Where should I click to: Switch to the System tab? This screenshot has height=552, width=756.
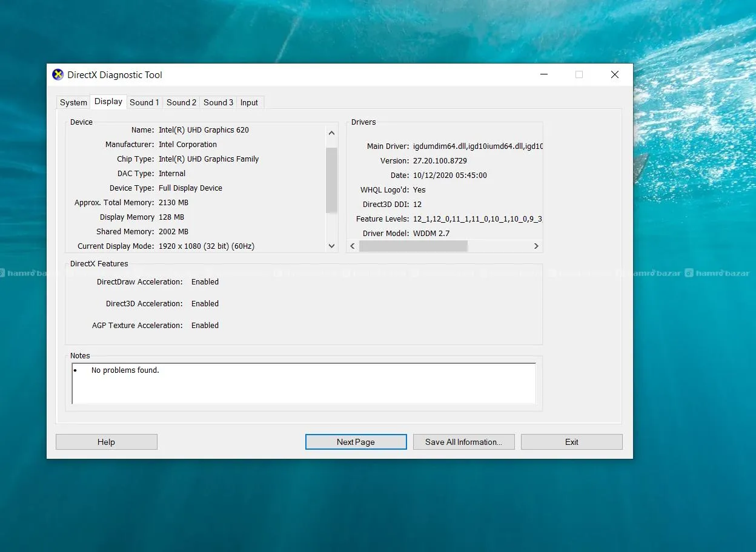tap(73, 102)
